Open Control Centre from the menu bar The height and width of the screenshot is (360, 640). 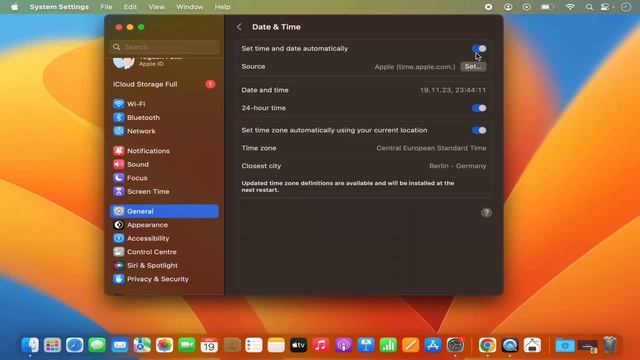pyautogui.click(x=605, y=7)
